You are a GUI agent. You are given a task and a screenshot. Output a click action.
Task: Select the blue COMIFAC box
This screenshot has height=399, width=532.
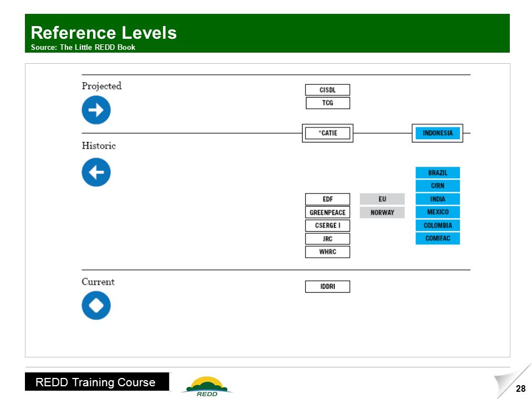pos(438,238)
